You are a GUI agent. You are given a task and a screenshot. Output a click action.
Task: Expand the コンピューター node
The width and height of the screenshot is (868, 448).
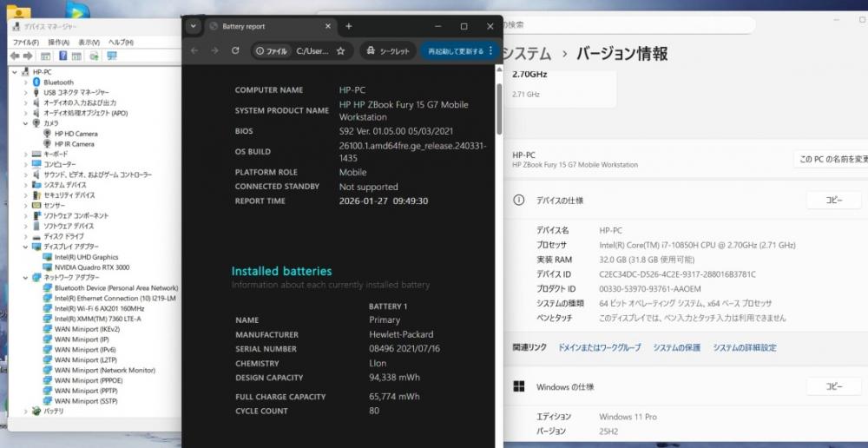pyautogui.click(x=25, y=164)
